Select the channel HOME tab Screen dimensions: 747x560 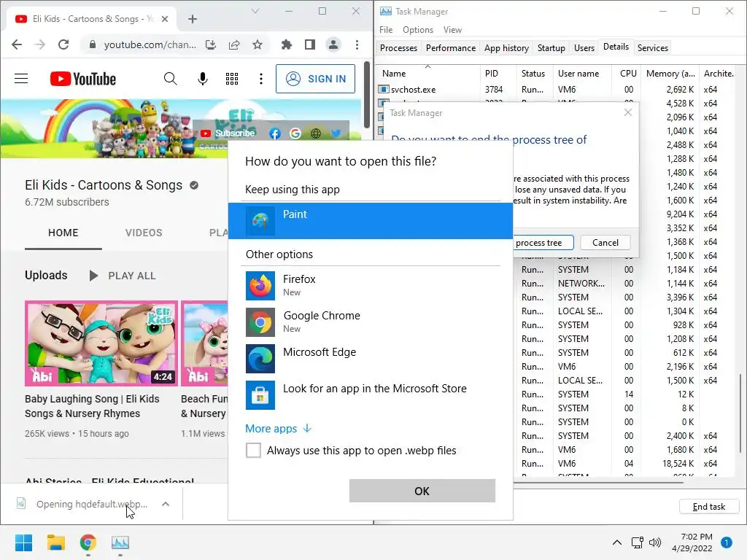(63, 233)
